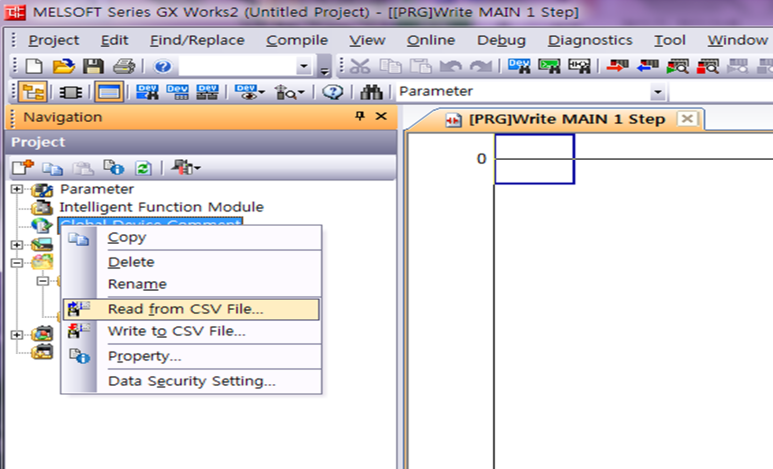
Task: Open help with the blue question mark
Action: tap(163, 66)
